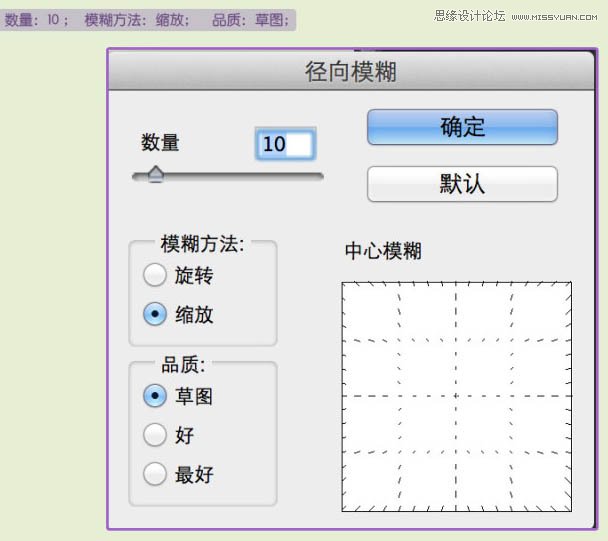Viewport: 608px width, 541px height.
Task: Click inside the 中心模糊 blur center preview
Action: coord(456,396)
